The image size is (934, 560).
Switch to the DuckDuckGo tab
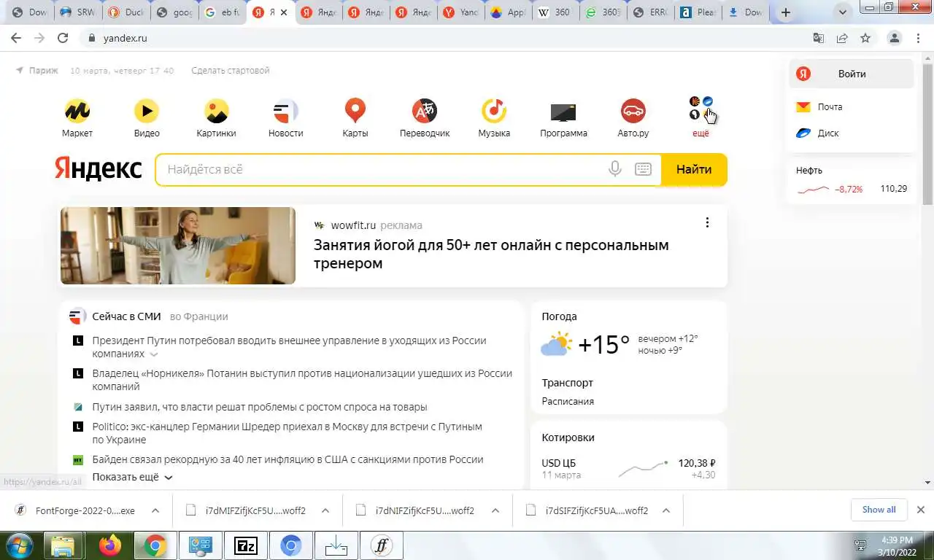(x=124, y=12)
